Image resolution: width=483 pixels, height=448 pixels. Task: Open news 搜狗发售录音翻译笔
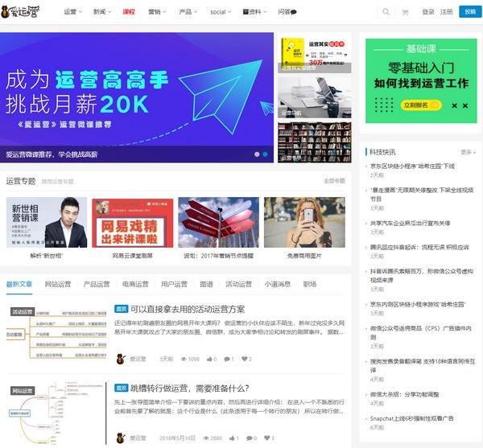pos(423,365)
